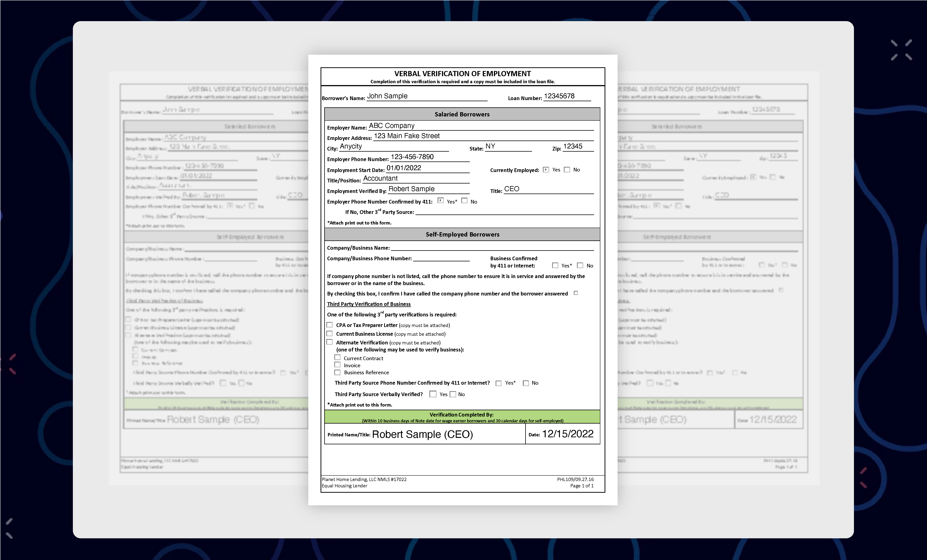This screenshot has width=927, height=560.
Task: Click City field Anycity
Action: point(394,147)
